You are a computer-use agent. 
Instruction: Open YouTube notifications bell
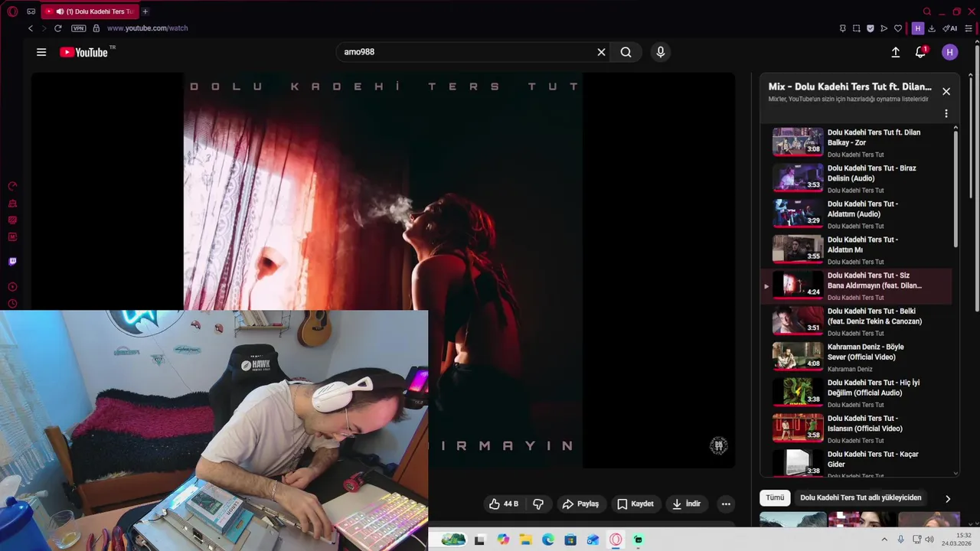pyautogui.click(x=920, y=52)
